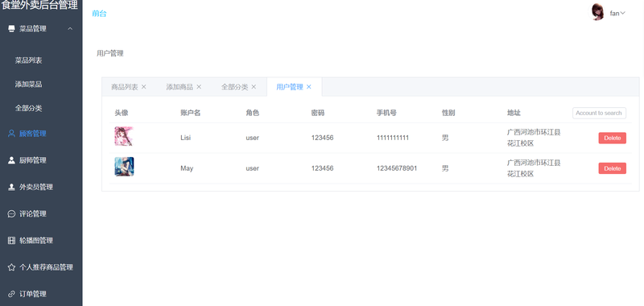Open 菜品列表 in the sidebar
The height and width of the screenshot is (306, 644).
pyautogui.click(x=29, y=60)
